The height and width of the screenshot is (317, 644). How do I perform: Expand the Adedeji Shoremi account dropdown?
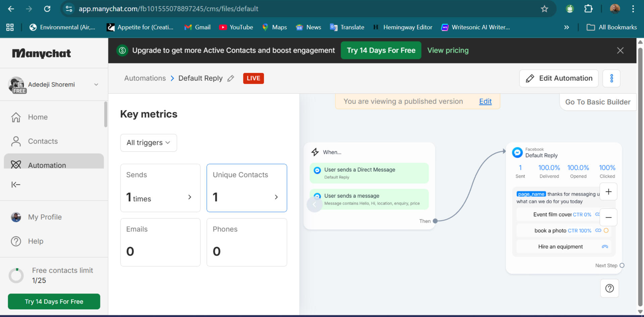pos(96,85)
